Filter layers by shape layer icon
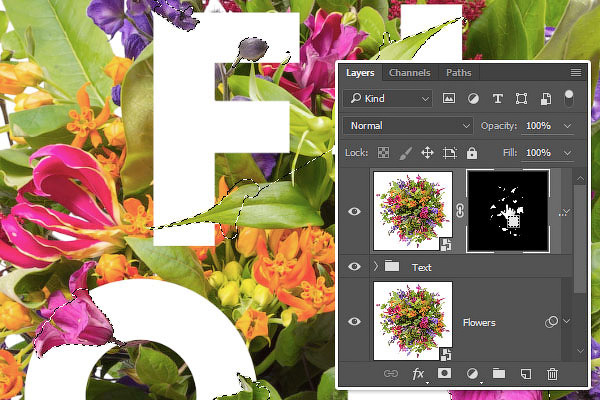This screenshot has height=400, width=600. 521,99
